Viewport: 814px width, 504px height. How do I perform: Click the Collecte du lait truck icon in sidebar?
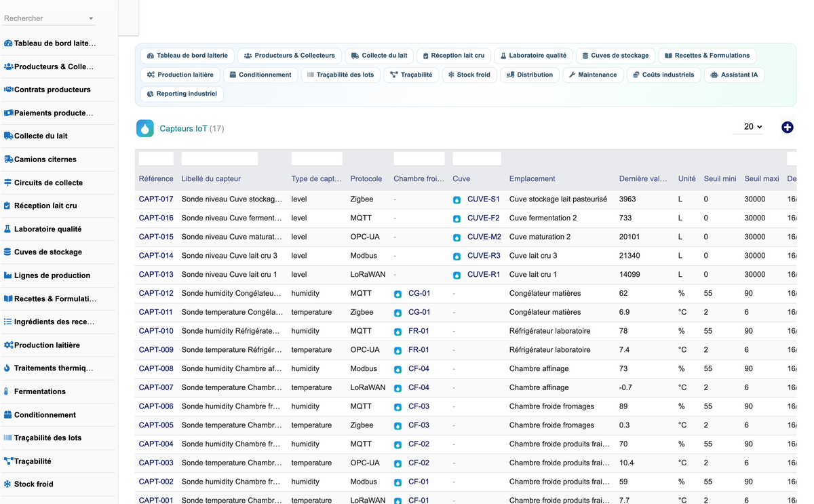(8, 136)
